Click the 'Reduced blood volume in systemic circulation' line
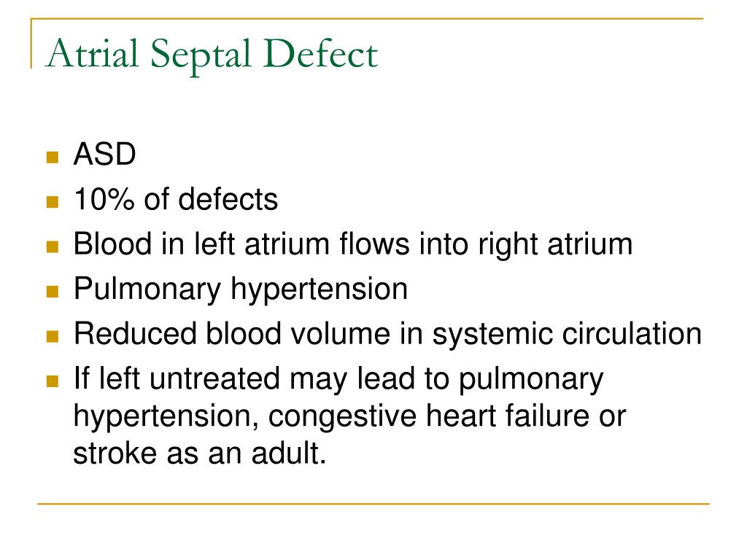The image size is (747, 560). point(387,334)
